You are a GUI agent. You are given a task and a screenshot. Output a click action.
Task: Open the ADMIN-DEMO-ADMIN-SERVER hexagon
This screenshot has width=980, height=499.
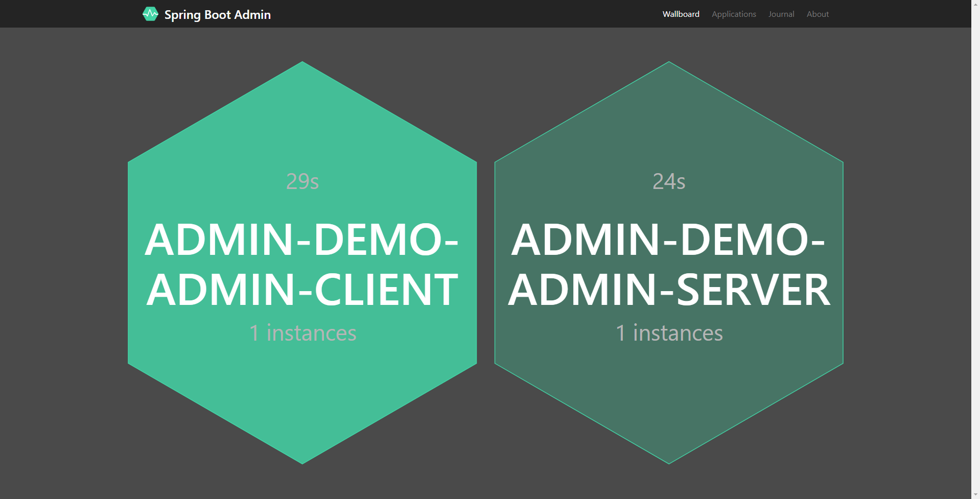[669, 263]
